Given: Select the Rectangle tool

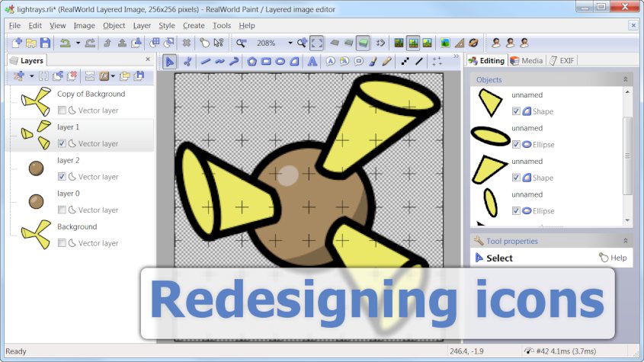Looking at the screenshot, I should pos(266,62).
